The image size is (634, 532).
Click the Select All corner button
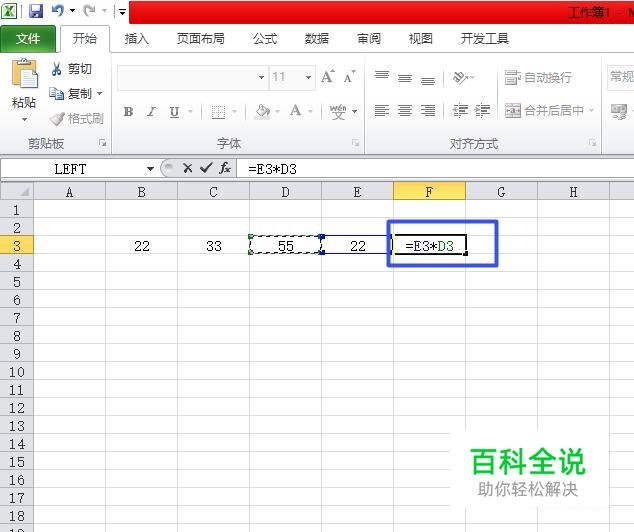pos(17,191)
